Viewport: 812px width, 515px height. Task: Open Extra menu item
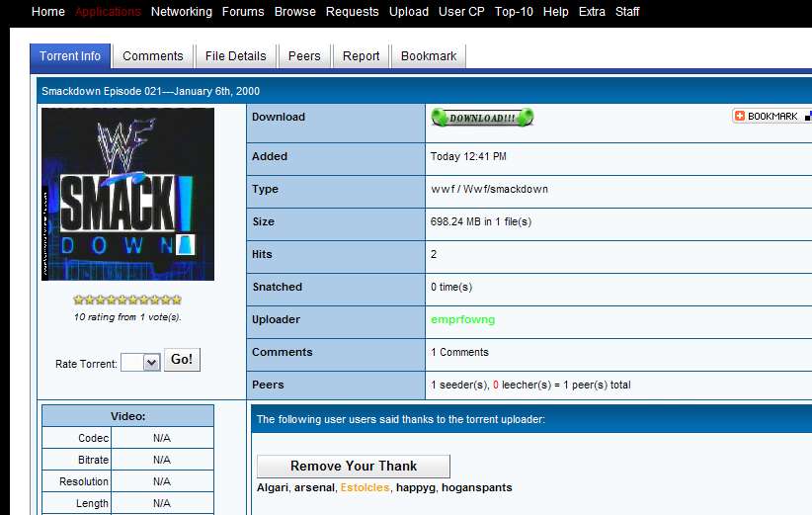(592, 12)
